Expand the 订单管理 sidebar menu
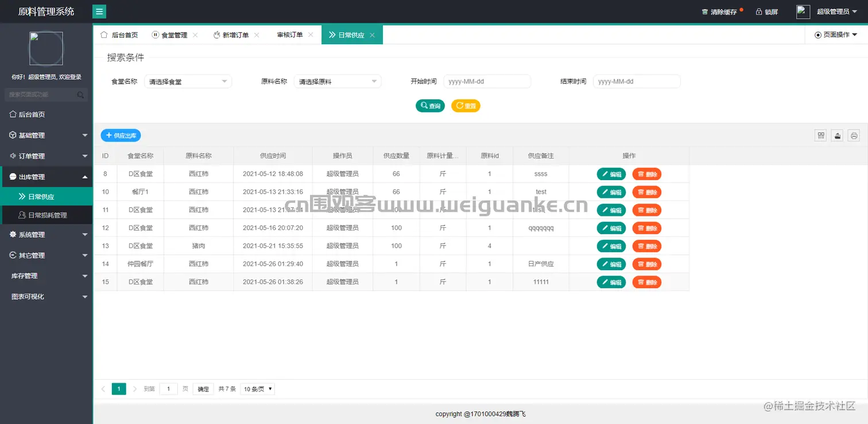 tap(46, 156)
